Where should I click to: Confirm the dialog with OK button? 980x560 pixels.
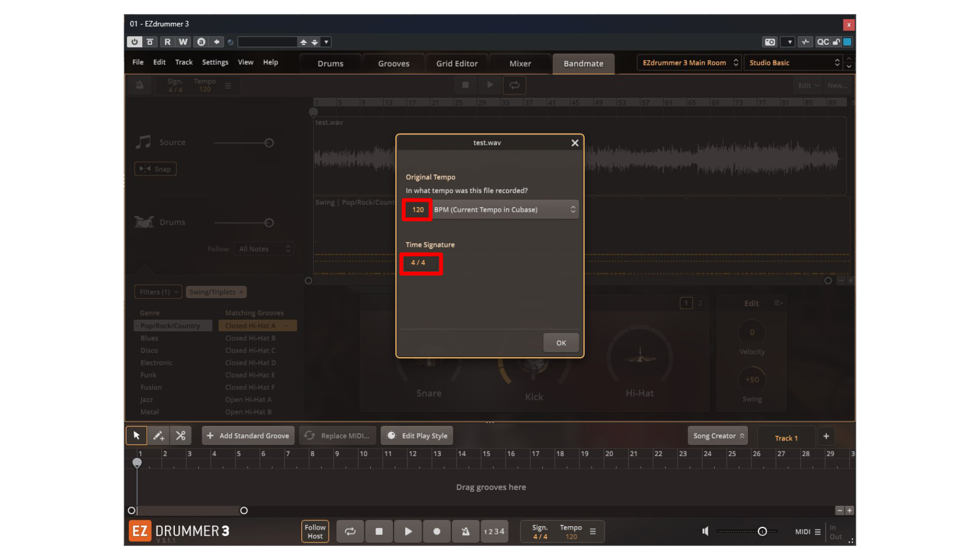click(x=561, y=343)
